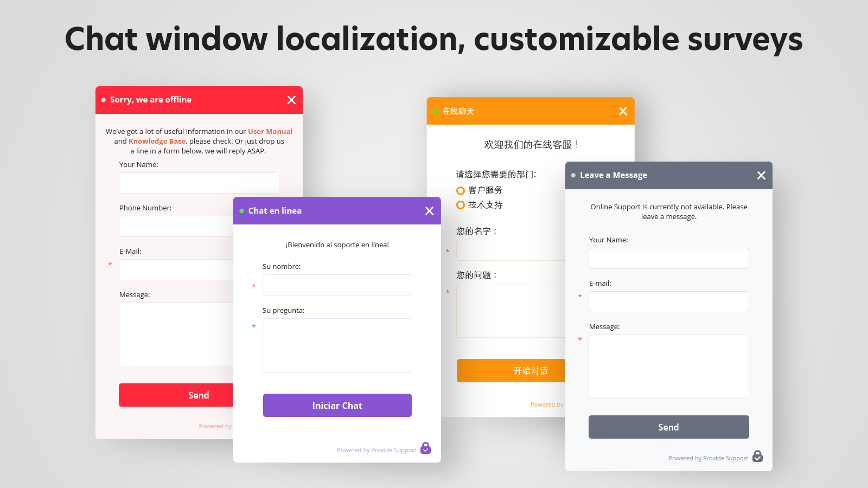The height and width of the screenshot is (488, 868).
Task: Click the purple Provide Support lock icon
Action: [x=426, y=448]
